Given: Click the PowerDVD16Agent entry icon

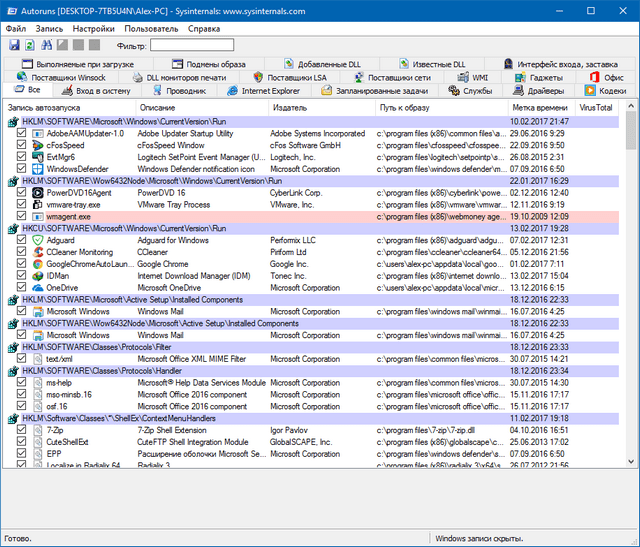Looking at the screenshot, I should pyautogui.click(x=37, y=192).
